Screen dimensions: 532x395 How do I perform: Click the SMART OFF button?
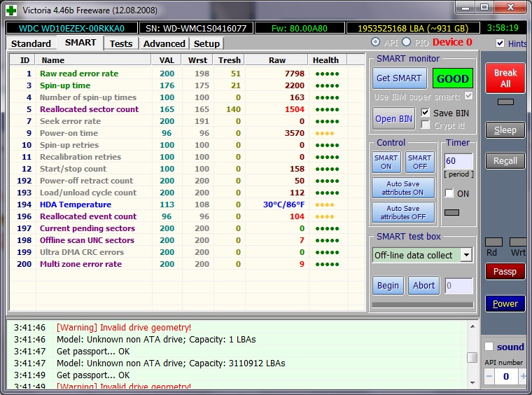pyautogui.click(x=420, y=162)
